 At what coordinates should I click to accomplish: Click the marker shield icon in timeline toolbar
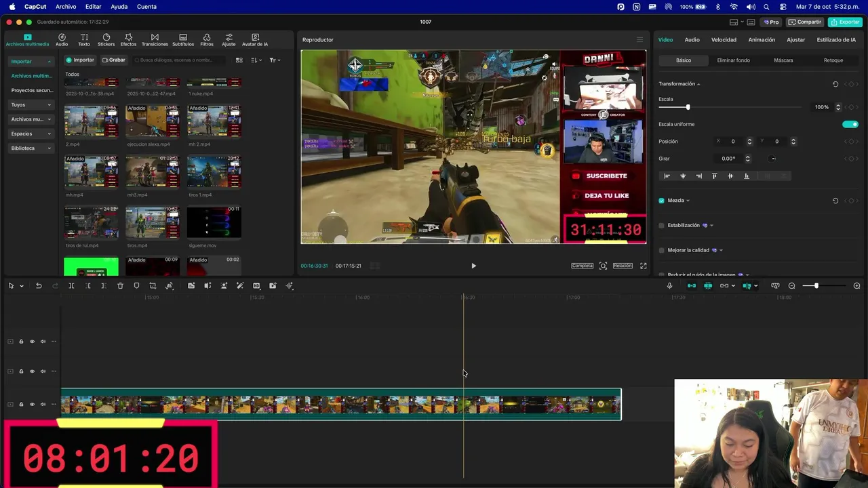[x=136, y=286]
